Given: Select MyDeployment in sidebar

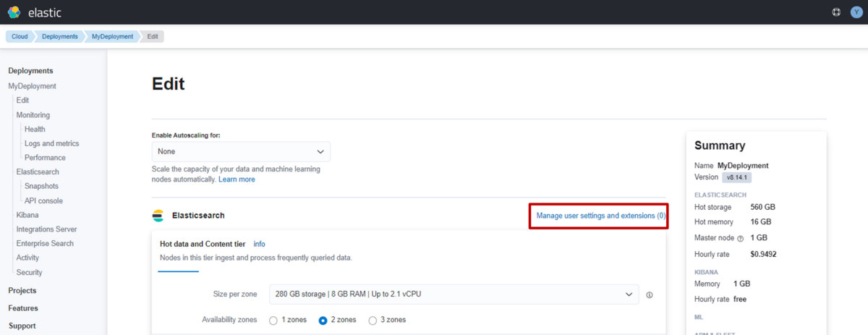Looking at the screenshot, I should (x=32, y=86).
